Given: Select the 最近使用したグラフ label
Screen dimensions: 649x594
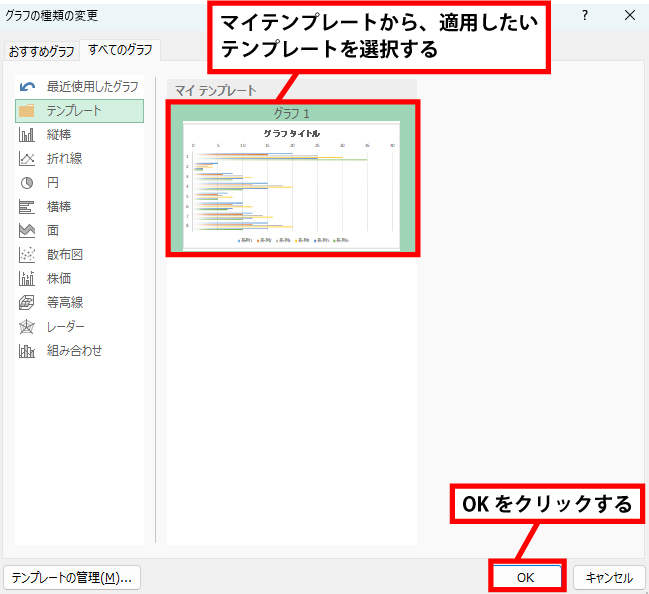Looking at the screenshot, I should [92, 87].
